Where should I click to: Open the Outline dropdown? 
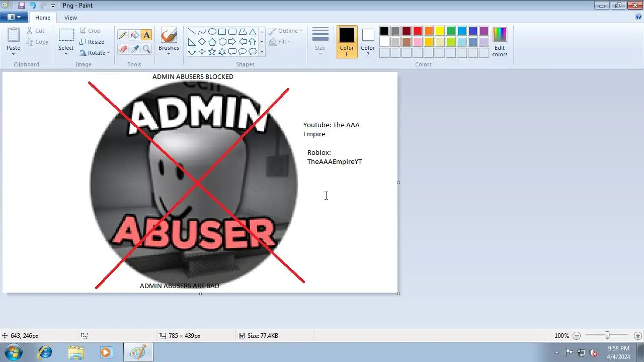pyautogui.click(x=285, y=31)
